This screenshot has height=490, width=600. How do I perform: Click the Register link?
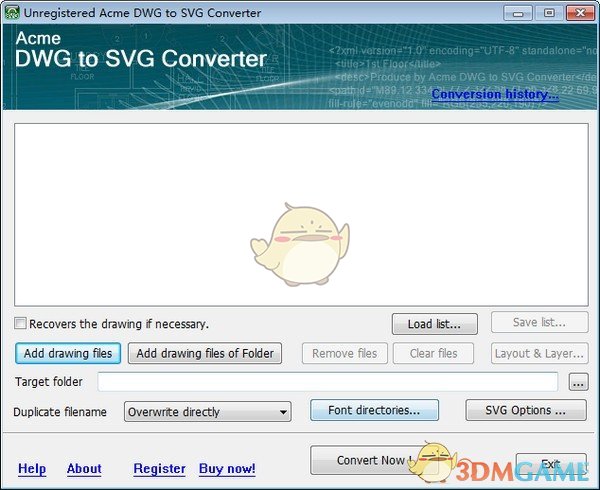coord(160,469)
